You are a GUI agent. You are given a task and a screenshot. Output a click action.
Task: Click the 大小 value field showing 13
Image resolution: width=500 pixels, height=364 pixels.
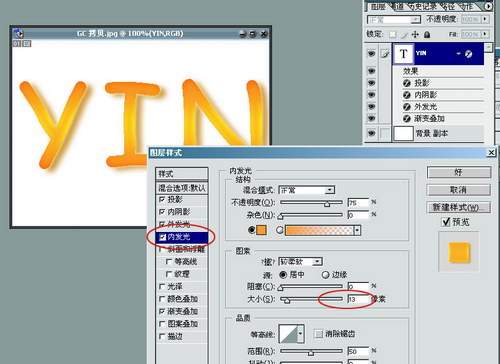pyautogui.click(x=358, y=299)
